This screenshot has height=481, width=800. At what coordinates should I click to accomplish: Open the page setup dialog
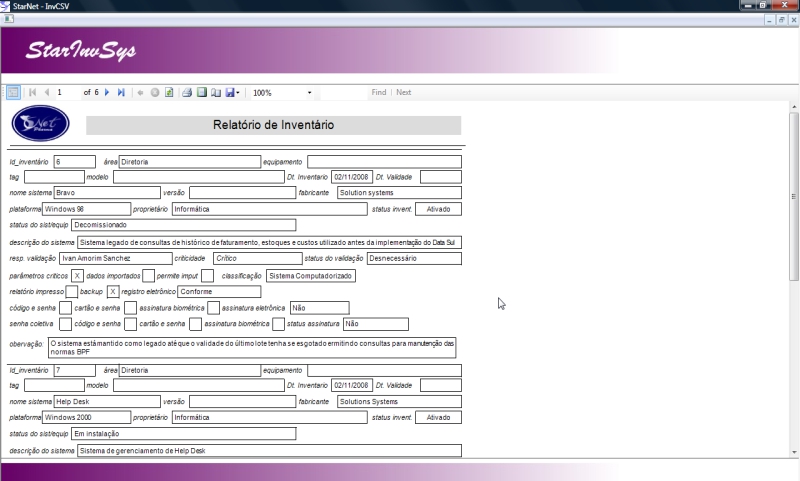215,93
